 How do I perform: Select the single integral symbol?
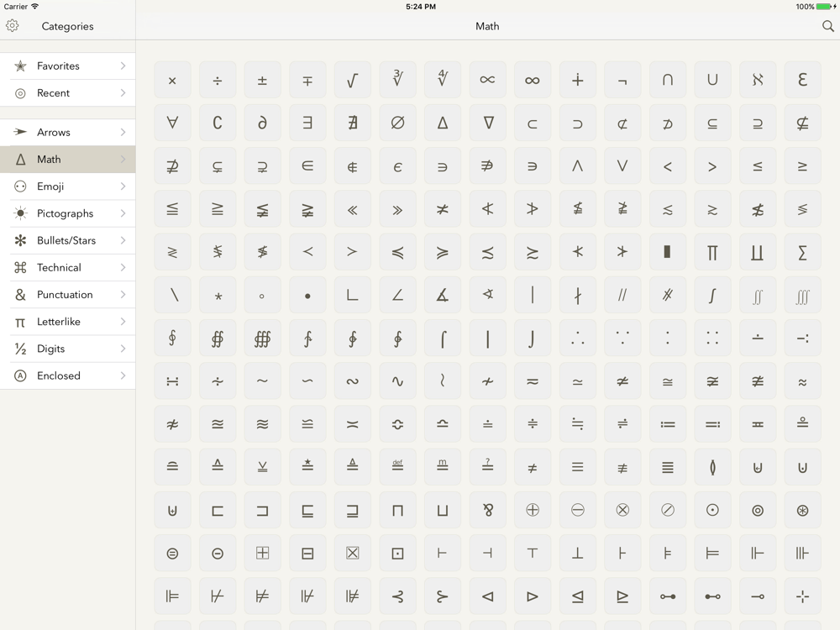(x=712, y=295)
